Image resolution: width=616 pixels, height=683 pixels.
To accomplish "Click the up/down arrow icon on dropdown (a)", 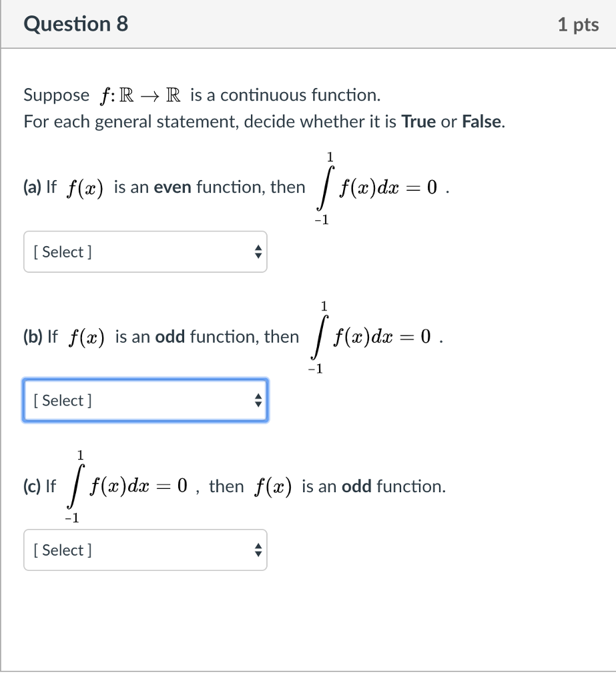I will (258, 251).
